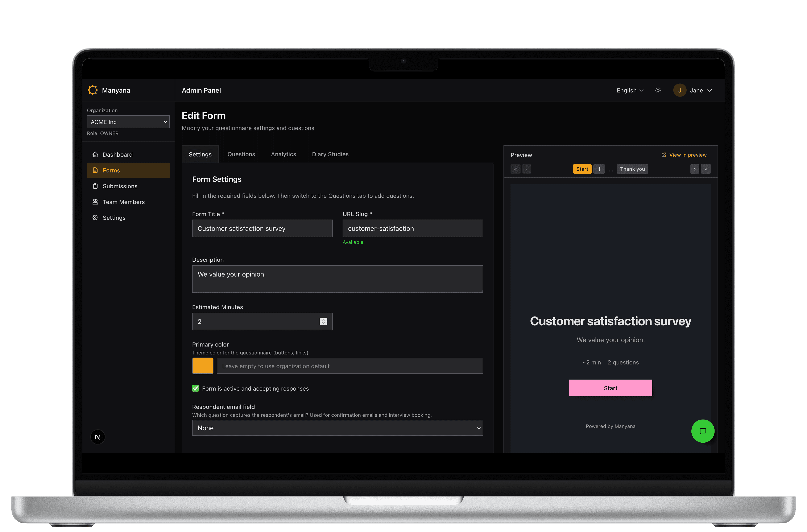
Task: Open Submissions from the sidebar
Action: click(120, 186)
